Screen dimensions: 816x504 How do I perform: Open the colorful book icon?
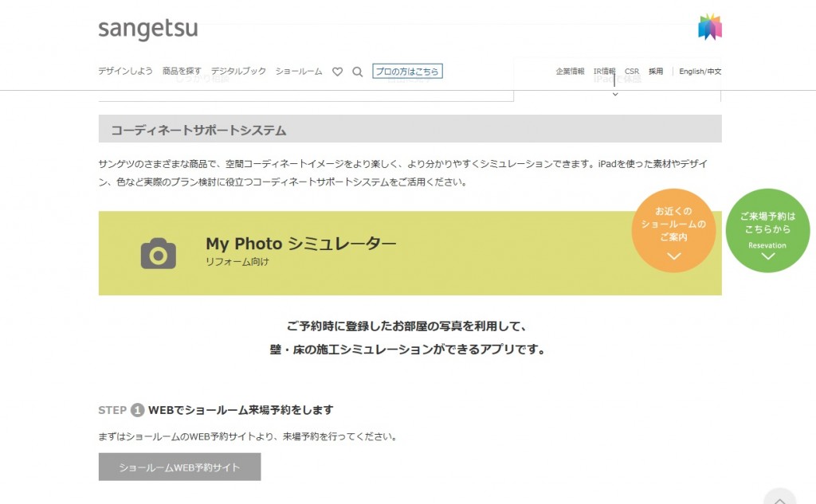point(710,27)
